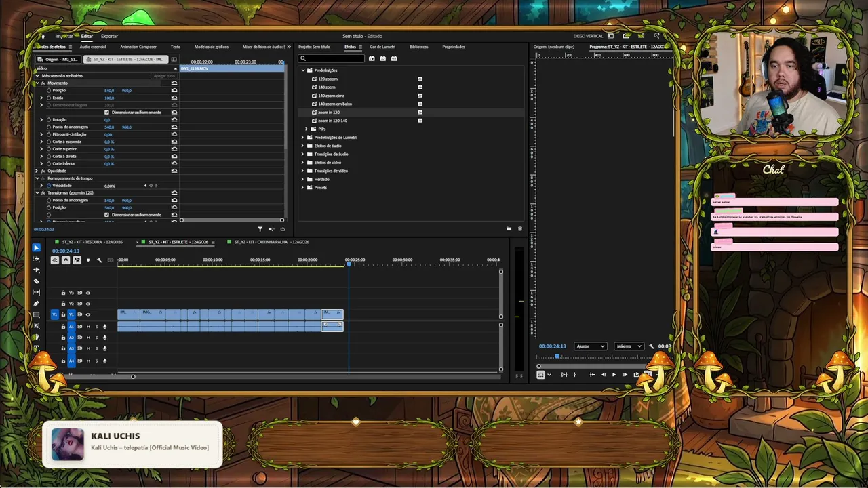Lock video track V3
Screen dimensions: 868x488
64,293
